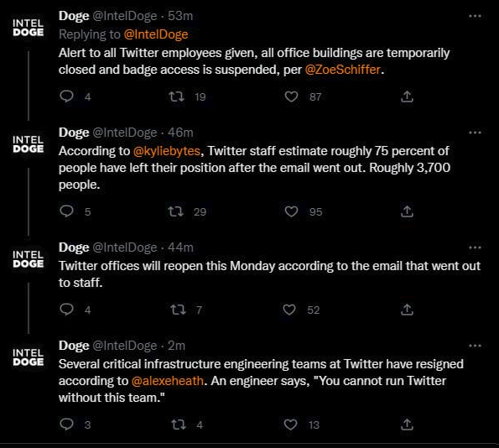Open the @ZoeSchiffer mention link
Image resolution: width=499 pixels, height=448 pixels.
[343, 70]
